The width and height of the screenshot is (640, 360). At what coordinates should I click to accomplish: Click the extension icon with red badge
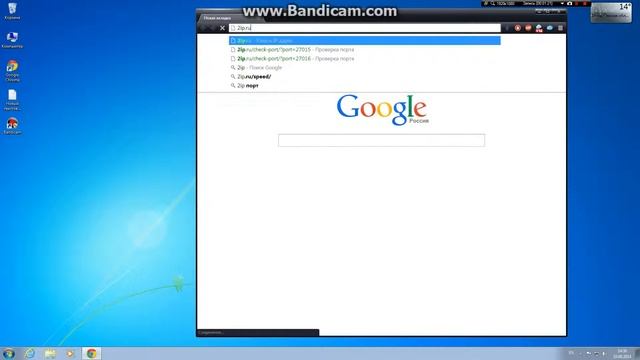539,28
